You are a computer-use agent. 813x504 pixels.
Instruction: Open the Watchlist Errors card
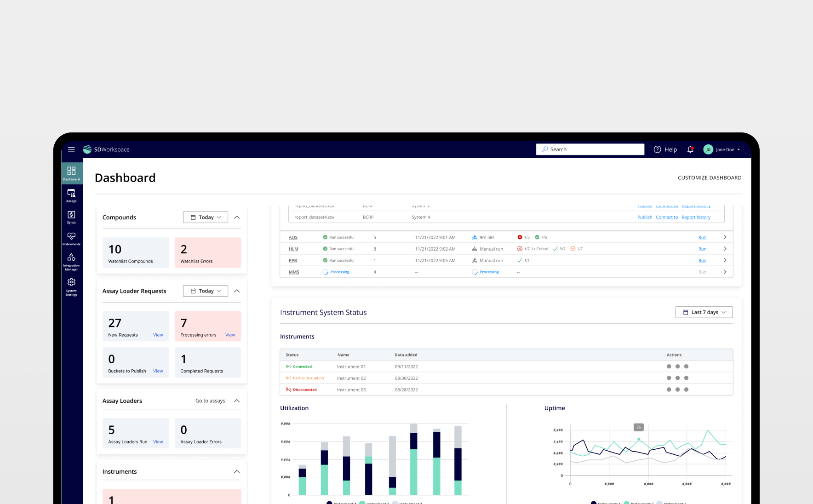(208, 252)
